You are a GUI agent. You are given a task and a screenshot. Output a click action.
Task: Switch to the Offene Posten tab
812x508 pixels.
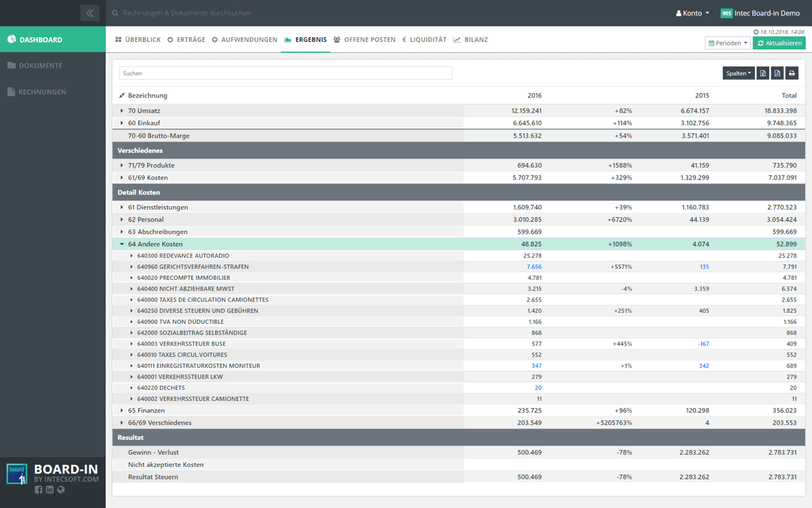tap(365, 40)
